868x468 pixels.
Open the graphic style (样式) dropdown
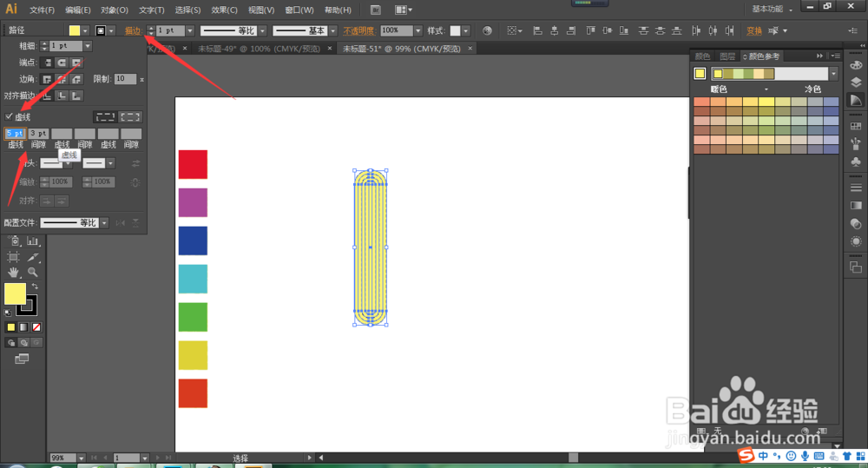point(465,31)
